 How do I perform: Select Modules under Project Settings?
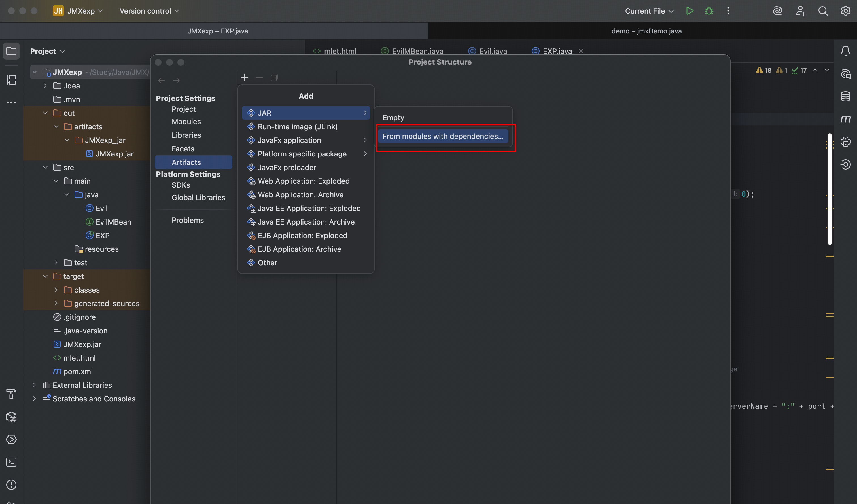(x=186, y=121)
